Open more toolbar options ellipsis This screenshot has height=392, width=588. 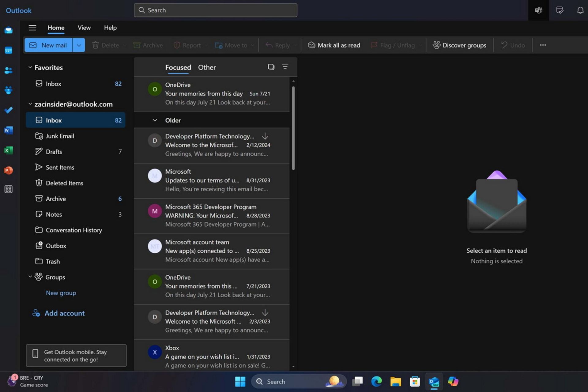(x=543, y=45)
